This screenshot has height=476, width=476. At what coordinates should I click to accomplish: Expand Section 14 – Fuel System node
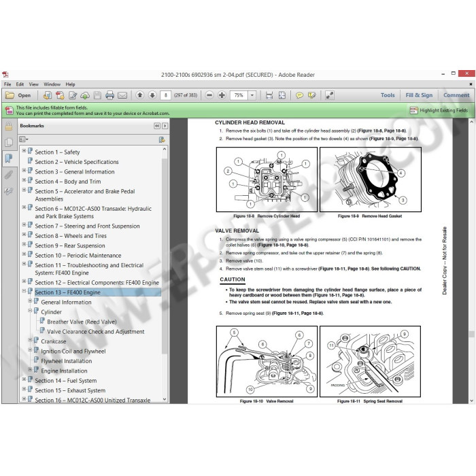24,379
